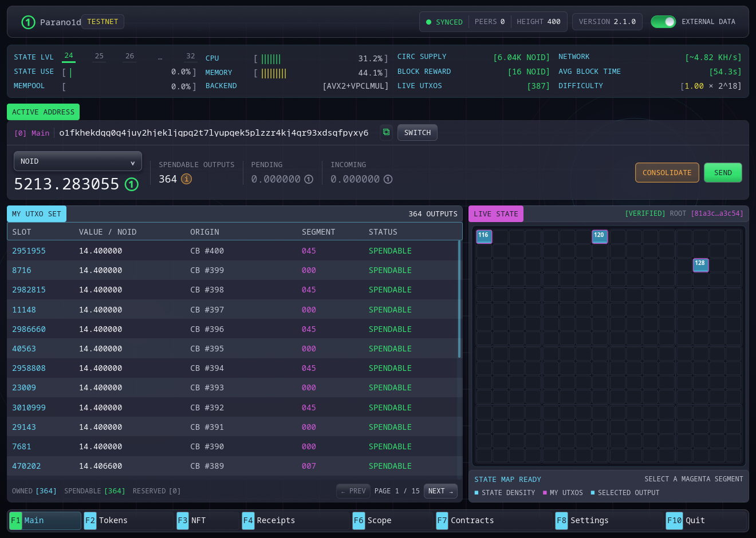
Task: Click slot 2951955 in UTXO table
Action: [x=29, y=251]
